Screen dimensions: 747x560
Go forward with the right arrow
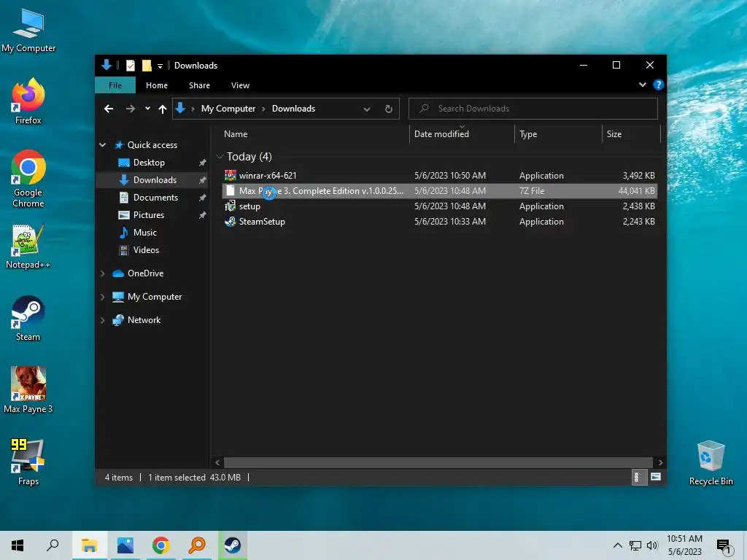130,109
